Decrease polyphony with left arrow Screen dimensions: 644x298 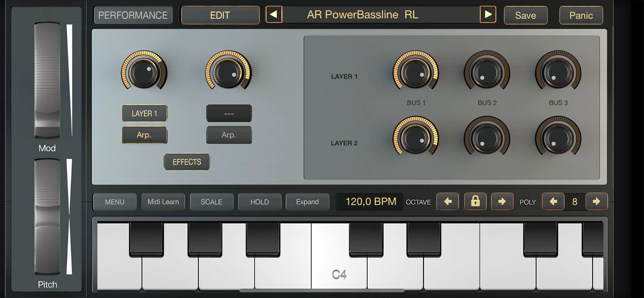click(553, 201)
